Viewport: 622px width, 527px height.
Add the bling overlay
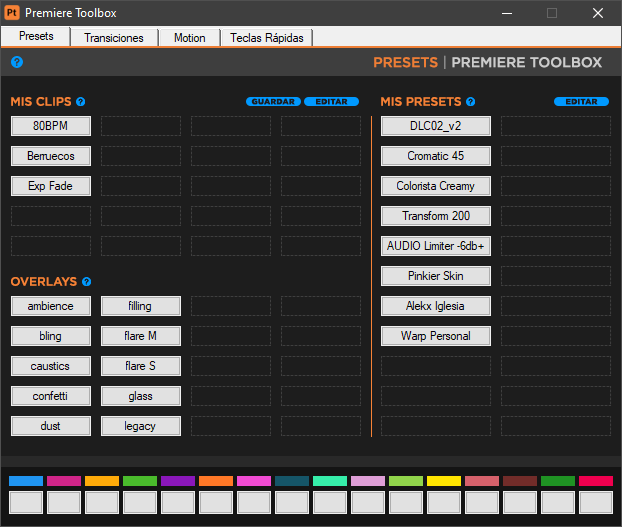tap(51, 336)
